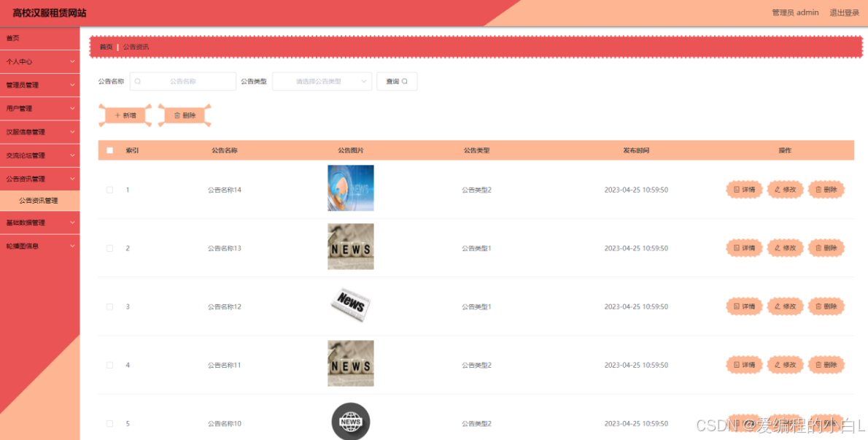Focus the 公告名称 search input
The width and height of the screenshot is (868, 440).
(182, 81)
